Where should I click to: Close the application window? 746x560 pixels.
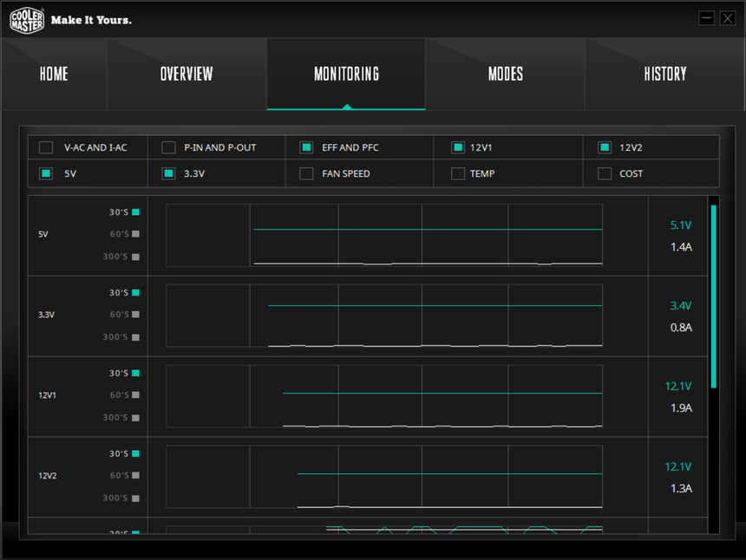click(726, 18)
